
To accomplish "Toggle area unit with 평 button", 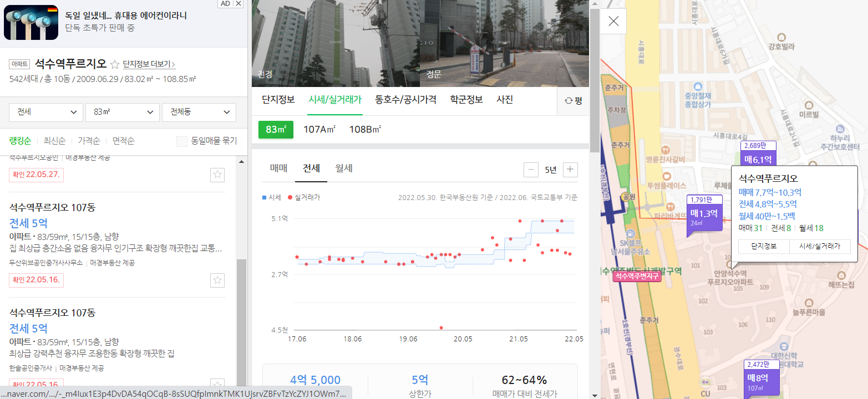I will click(x=573, y=100).
